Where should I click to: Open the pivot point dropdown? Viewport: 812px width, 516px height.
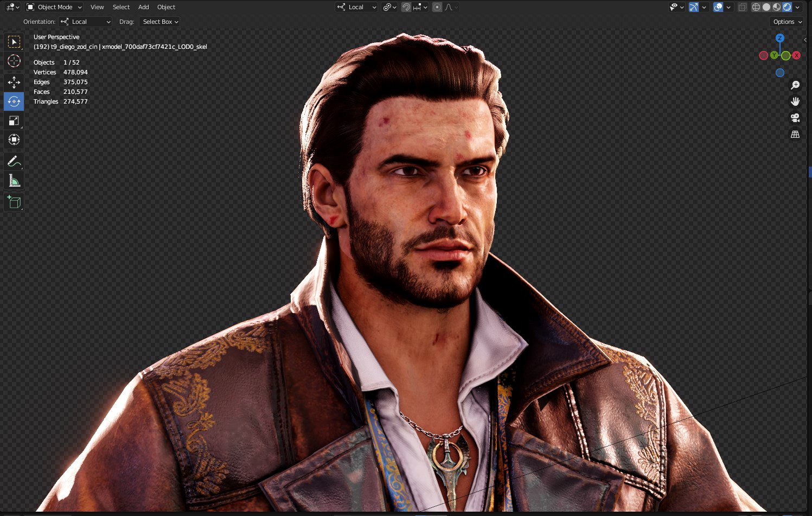tap(389, 7)
